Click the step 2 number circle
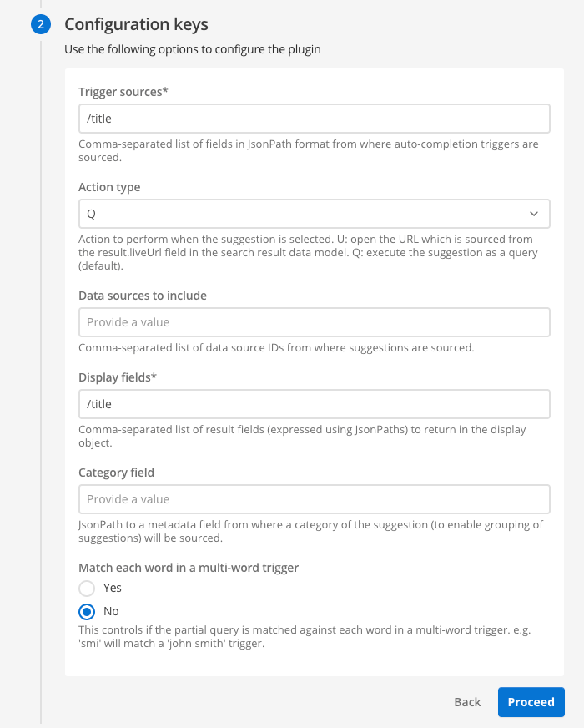This screenshot has width=584, height=728. (x=41, y=24)
